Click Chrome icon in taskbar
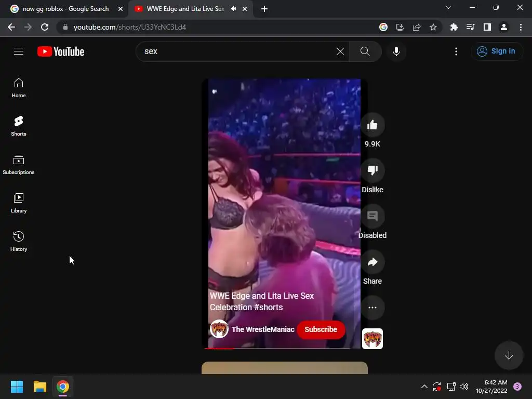Viewport: 532px width, 399px height. coord(63,387)
